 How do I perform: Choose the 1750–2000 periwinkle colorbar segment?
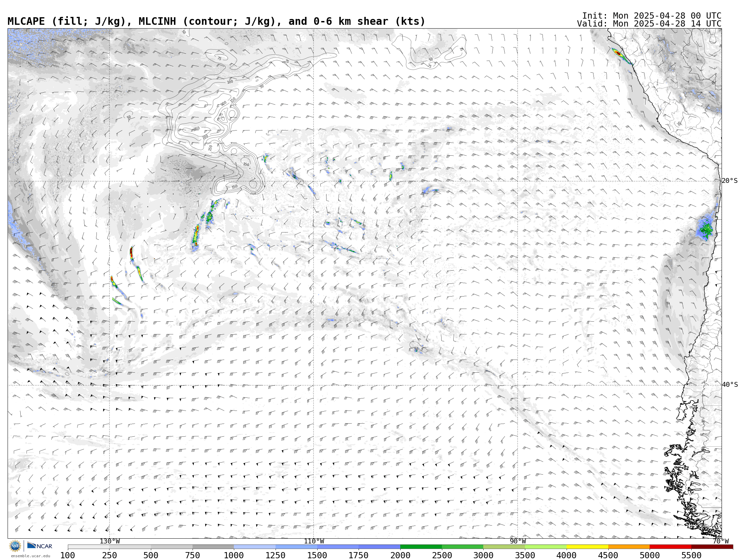[x=379, y=547]
